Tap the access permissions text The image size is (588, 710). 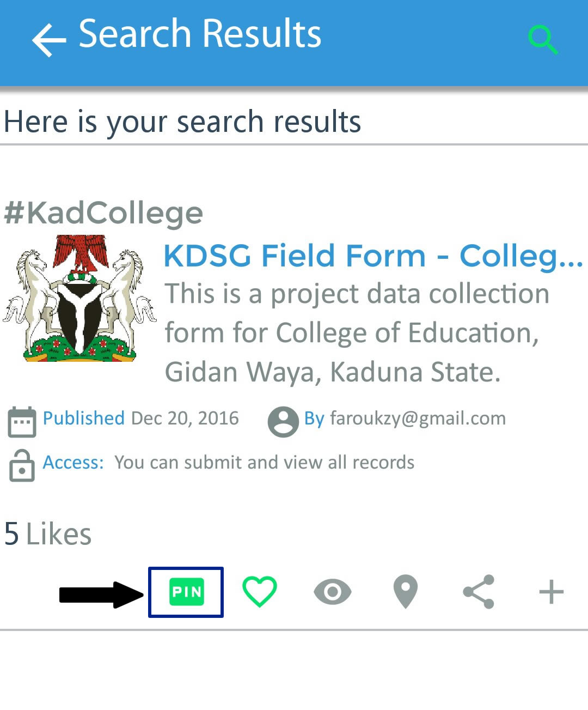click(x=264, y=463)
